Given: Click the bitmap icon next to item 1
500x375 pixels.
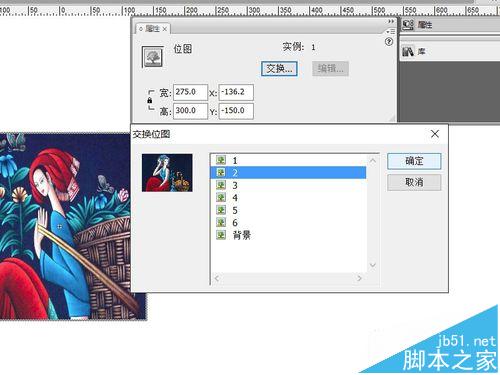Looking at the screenshot, I should pos(221,160).
